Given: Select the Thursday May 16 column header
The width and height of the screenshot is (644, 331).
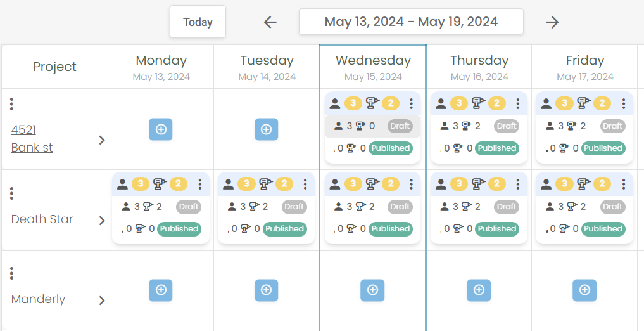Looking at the screenshot, I should (x=479, y=67).
